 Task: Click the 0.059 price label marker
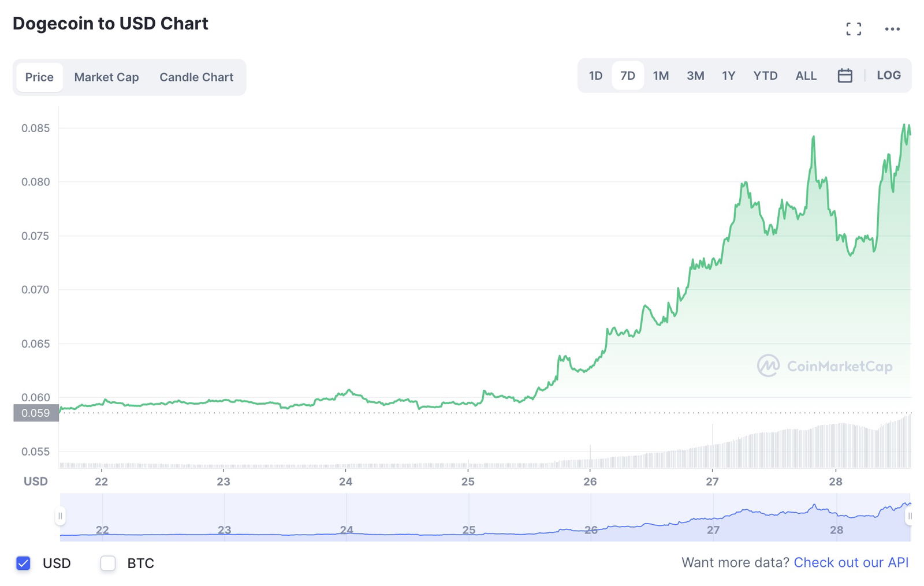(x=36, y=413)
